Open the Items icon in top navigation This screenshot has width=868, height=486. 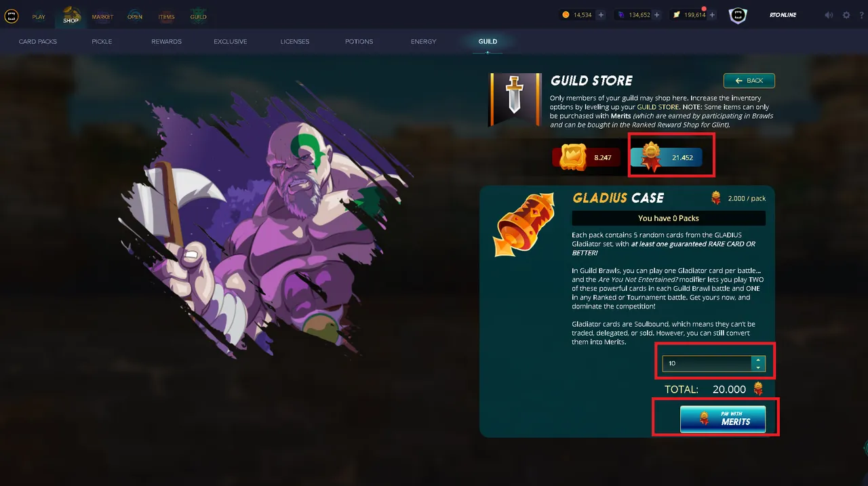coord(166,15)
